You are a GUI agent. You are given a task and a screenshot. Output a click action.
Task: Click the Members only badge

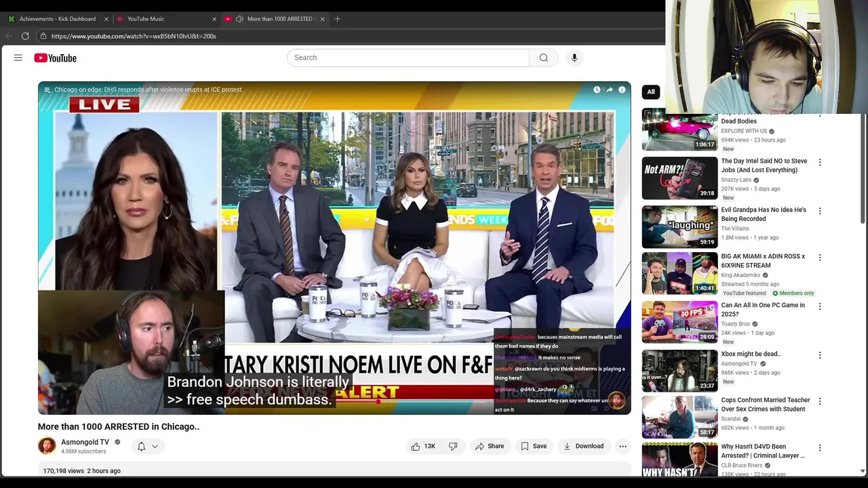pos(793,293)
